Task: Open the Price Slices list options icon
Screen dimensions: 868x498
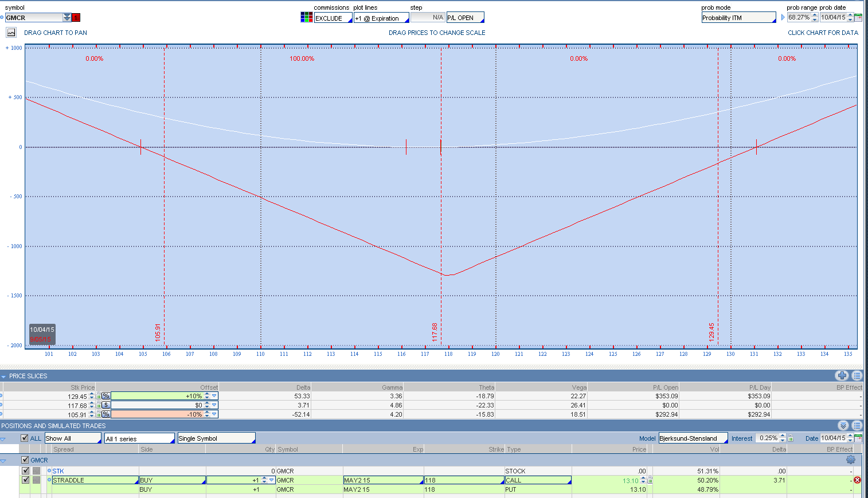Action: click(x=857, y=375)
